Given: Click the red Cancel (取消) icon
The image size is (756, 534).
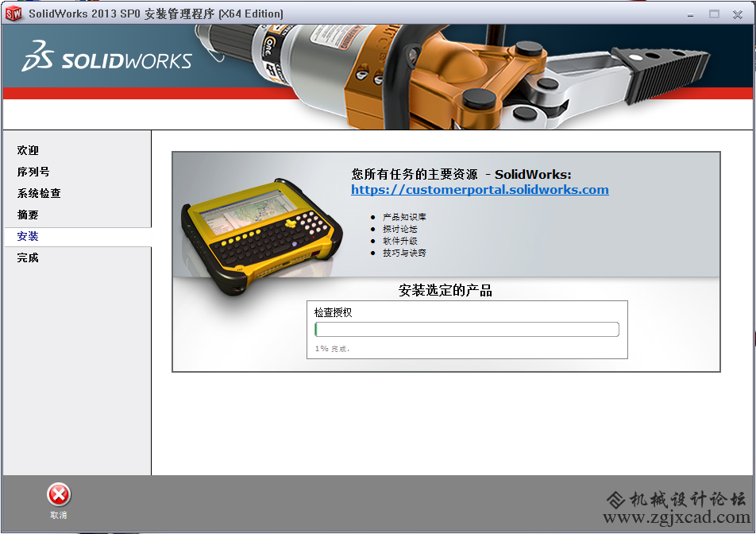Looking at the screenshot, I should tap(59, 494).
